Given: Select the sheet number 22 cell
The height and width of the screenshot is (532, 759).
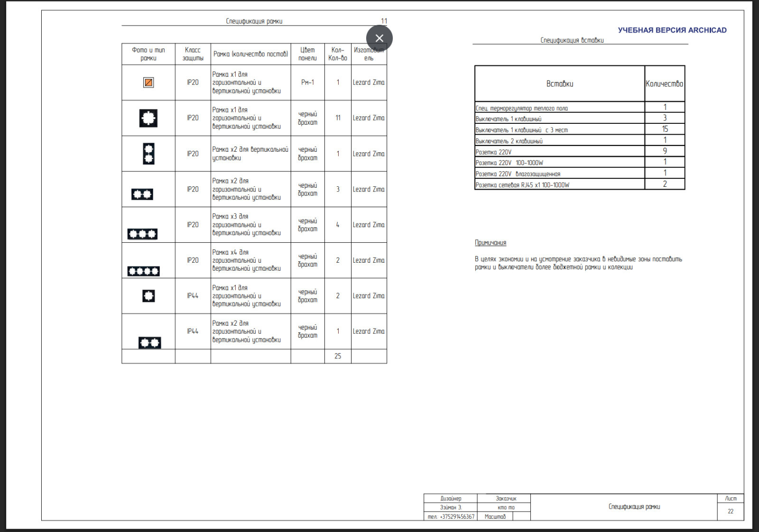Looking at the screenshot, I should point(731,511).
